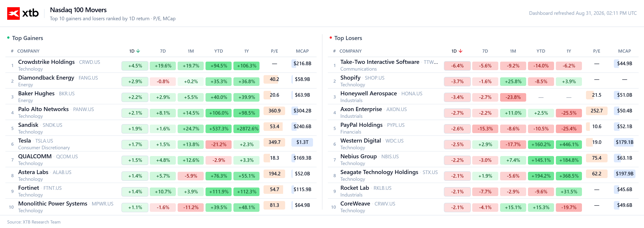
Task: Sort Top Gainers by P/E column header
Action: tap(274, 51)
